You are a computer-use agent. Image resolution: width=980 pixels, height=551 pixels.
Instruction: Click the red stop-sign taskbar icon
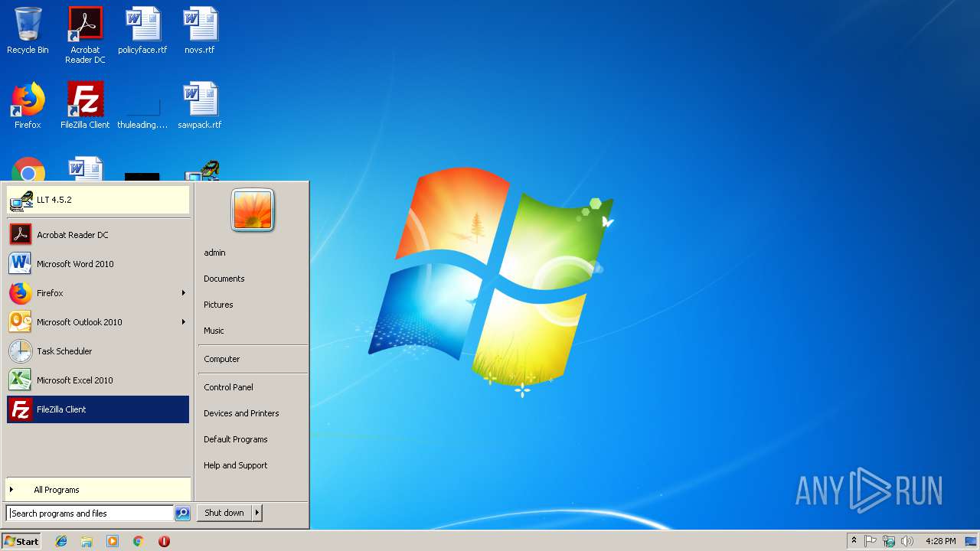164,541
